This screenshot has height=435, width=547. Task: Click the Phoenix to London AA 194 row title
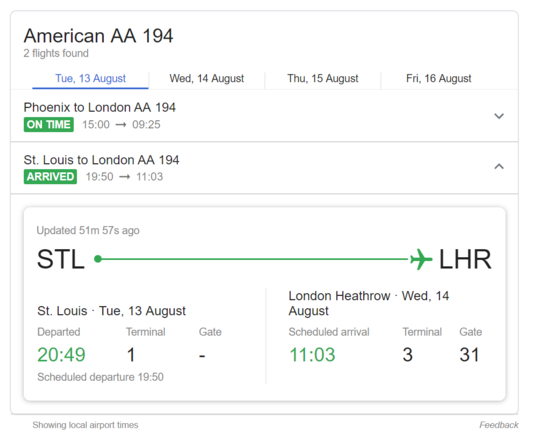(x=99, y=107)
